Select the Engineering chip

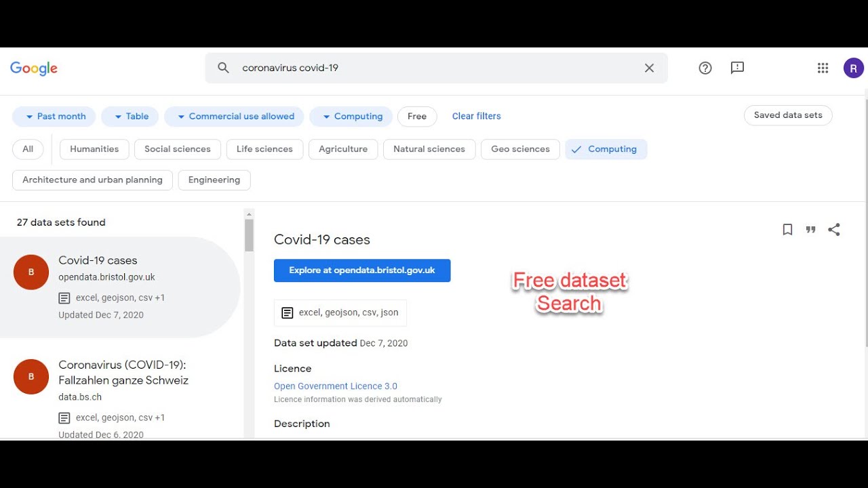[x=214, y=180]
